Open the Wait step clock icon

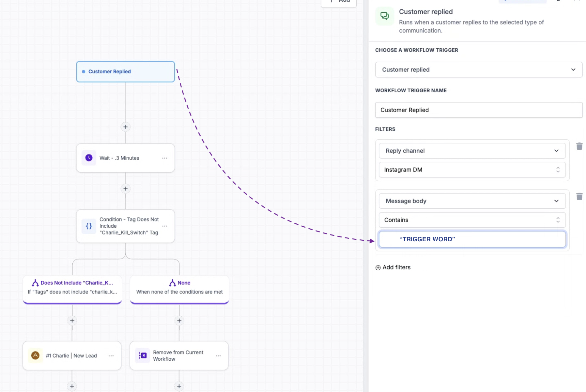89,158
